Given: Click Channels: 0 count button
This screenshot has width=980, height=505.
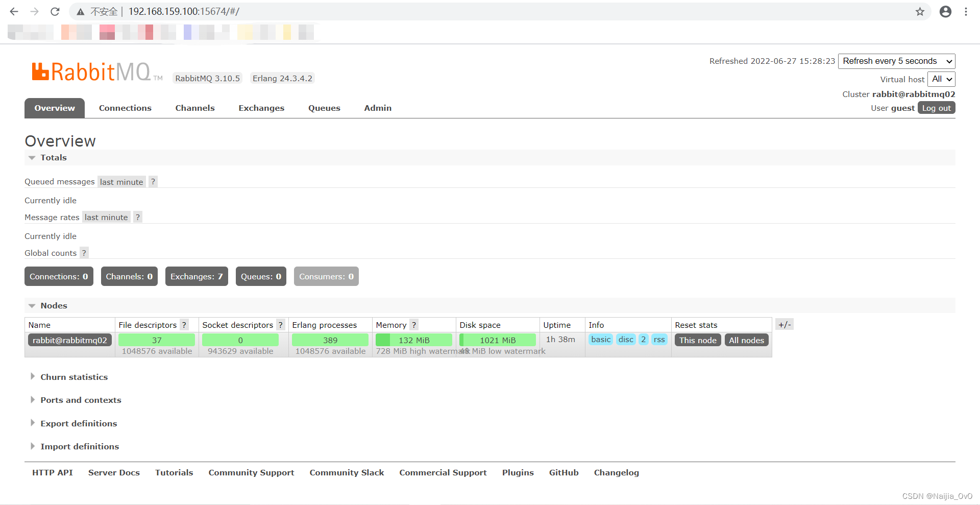Looking at the screenshot, I should (x=129, y=276).
